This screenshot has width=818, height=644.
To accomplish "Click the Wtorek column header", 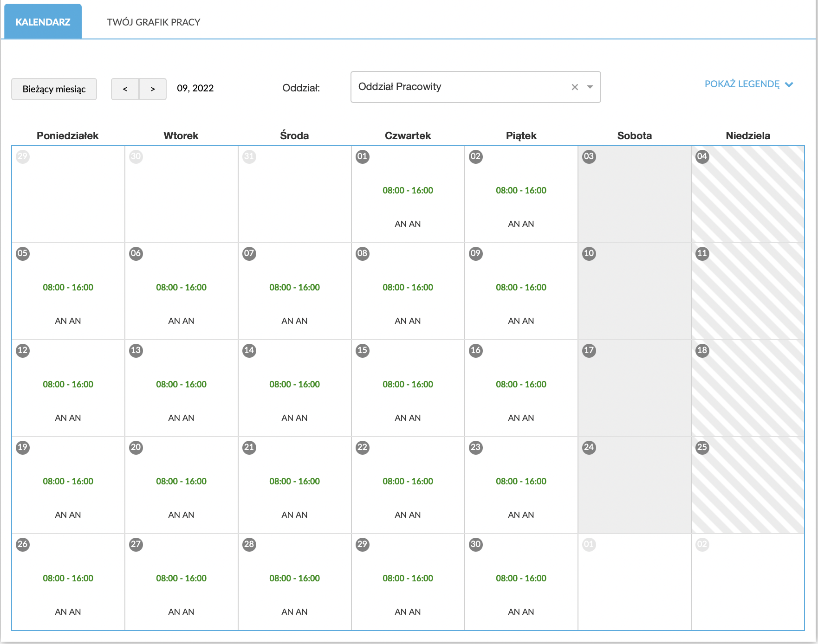I will pyautogui.click(x=181, y=135).
